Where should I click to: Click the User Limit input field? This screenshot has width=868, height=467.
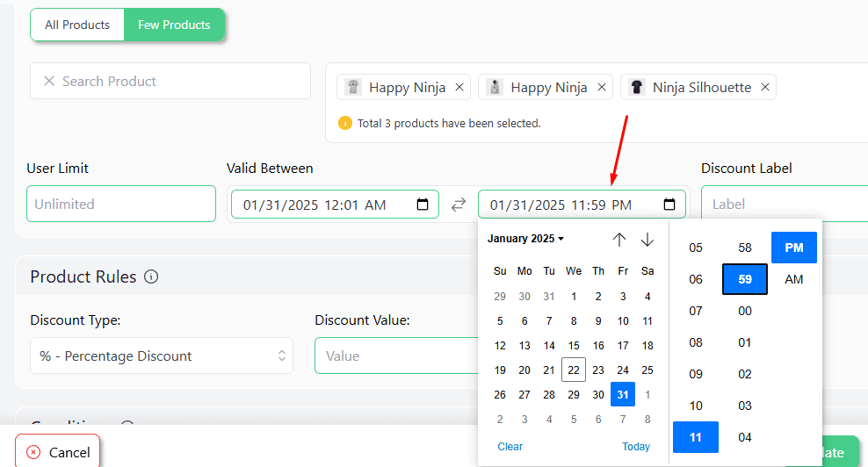120,204
